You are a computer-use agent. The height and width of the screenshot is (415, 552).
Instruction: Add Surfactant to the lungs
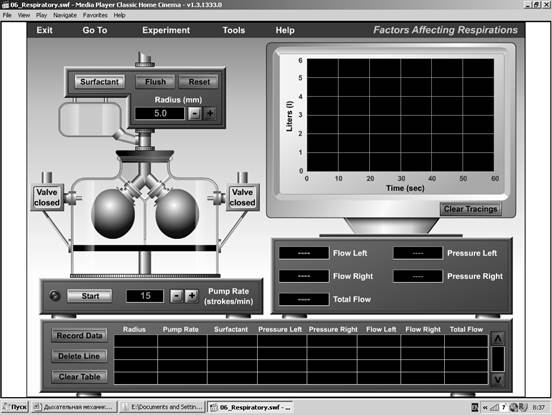click(100, 82)
